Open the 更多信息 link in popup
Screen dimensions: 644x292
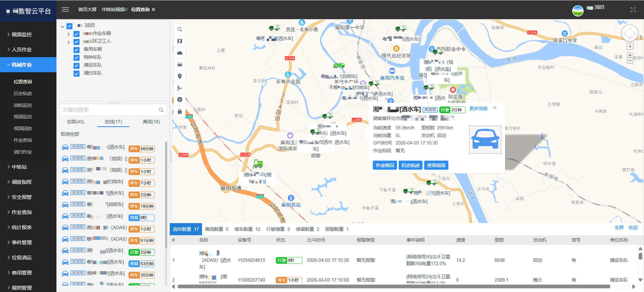478,109
